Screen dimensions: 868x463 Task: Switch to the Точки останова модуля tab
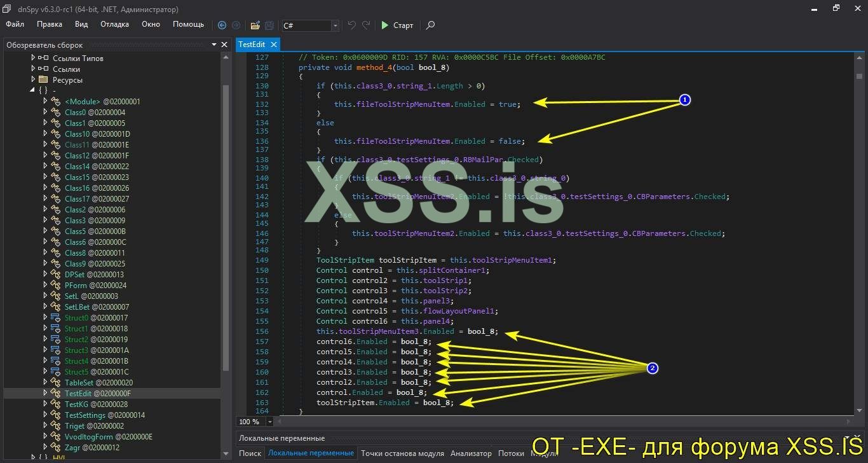pos(402,453)
